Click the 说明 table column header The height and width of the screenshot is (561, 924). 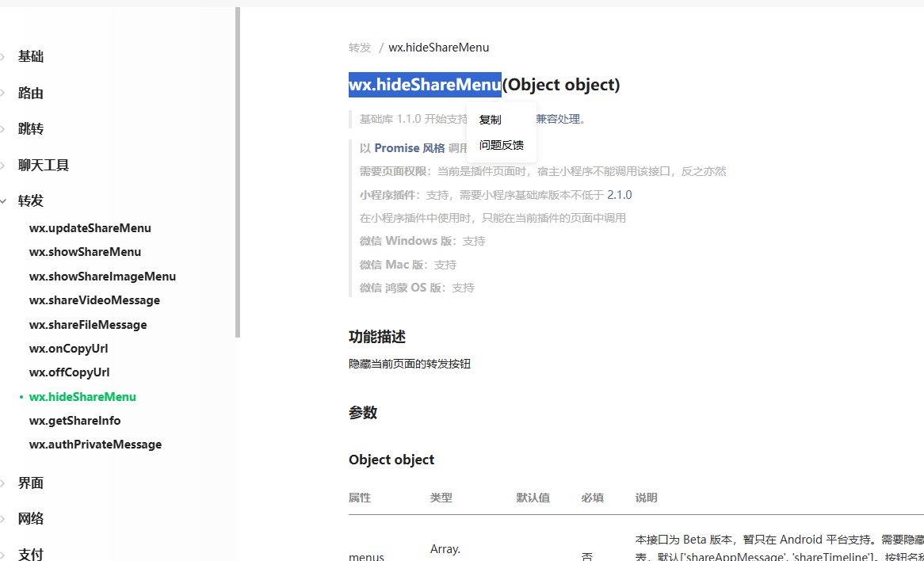pos(647,498)
